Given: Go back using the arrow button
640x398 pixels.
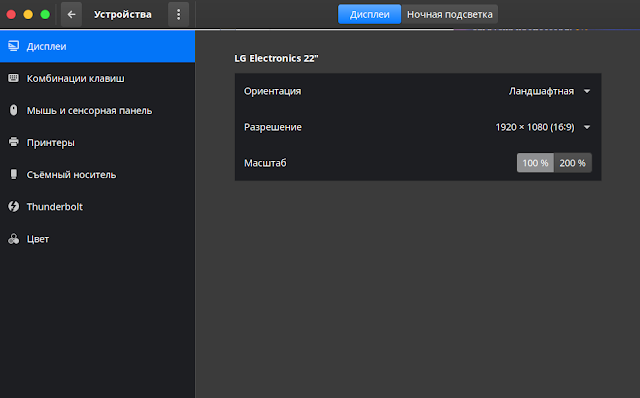Looking at the screenshot, I should coord(71,14).
